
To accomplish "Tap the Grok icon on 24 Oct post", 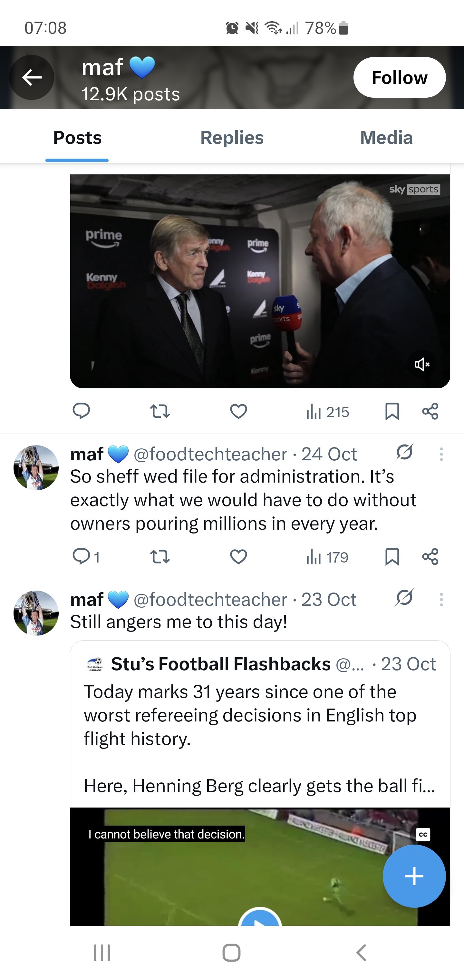I will point(404,453).
